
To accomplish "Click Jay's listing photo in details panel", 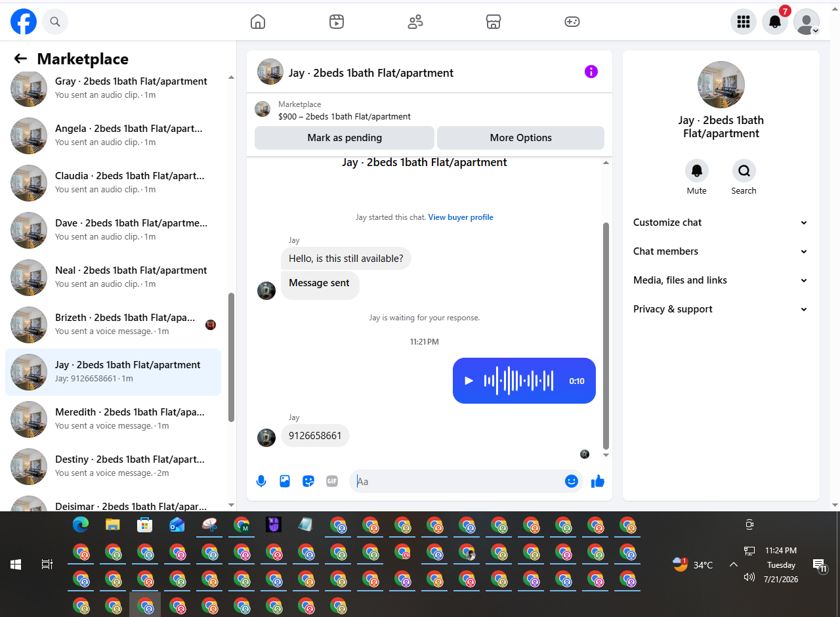I will 721,85.
